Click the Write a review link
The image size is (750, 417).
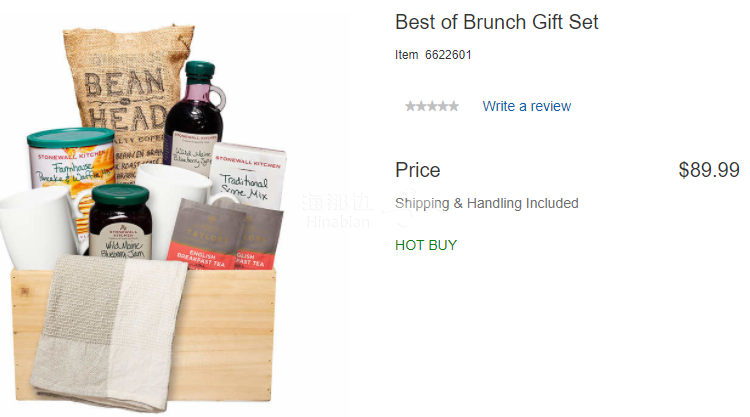pyautogui.click(x=526, y=106)
